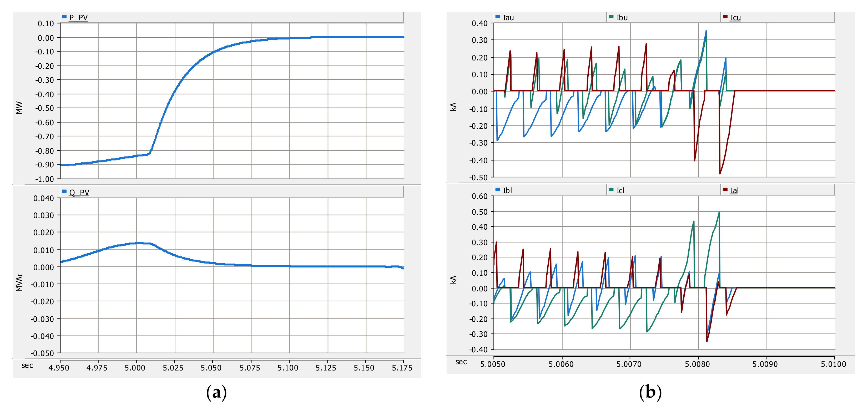Select the Icu trace legend entry
Image resolution: width=868 pixels, height=412 pixels.
(x=735, y=18)
